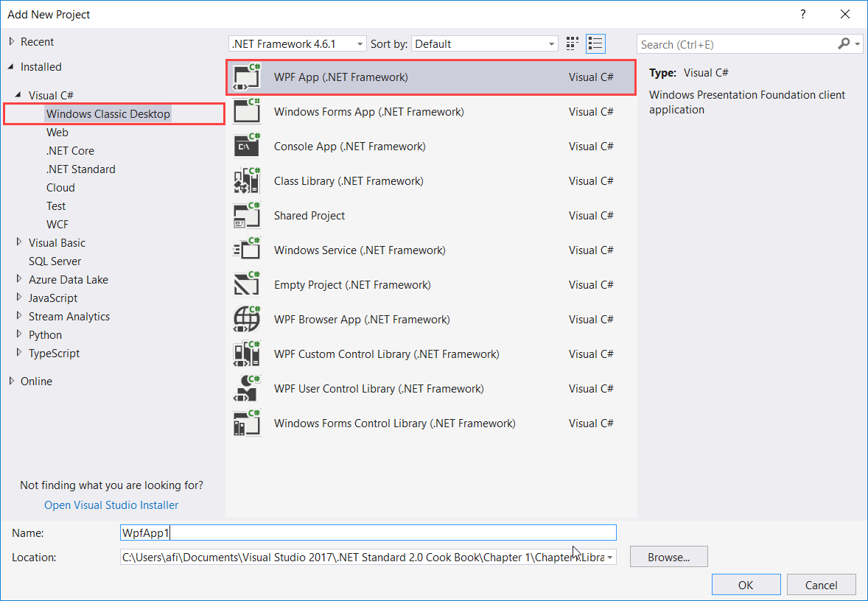Screen dimensions: 868x601
Task: Click the Azure Data Lake tree label
Action: tap(69, 279)
